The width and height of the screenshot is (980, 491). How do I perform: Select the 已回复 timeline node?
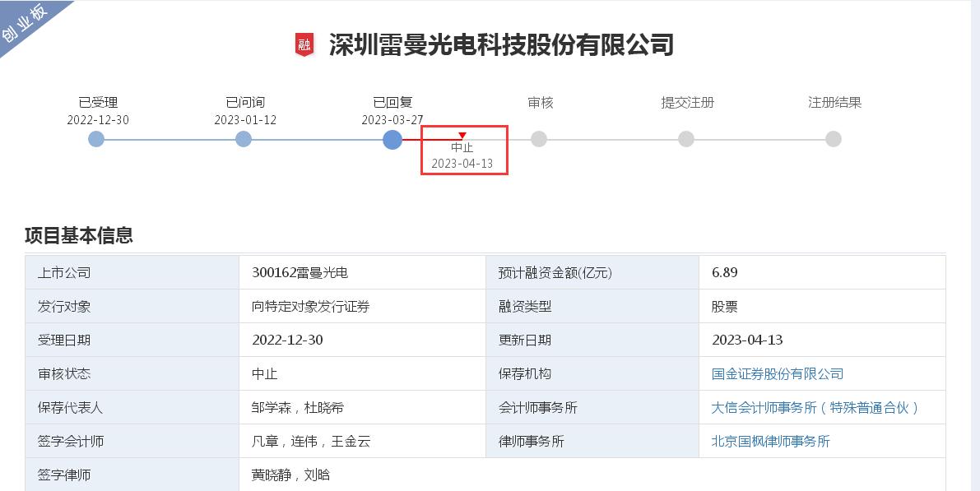click(x=392, y=139)
